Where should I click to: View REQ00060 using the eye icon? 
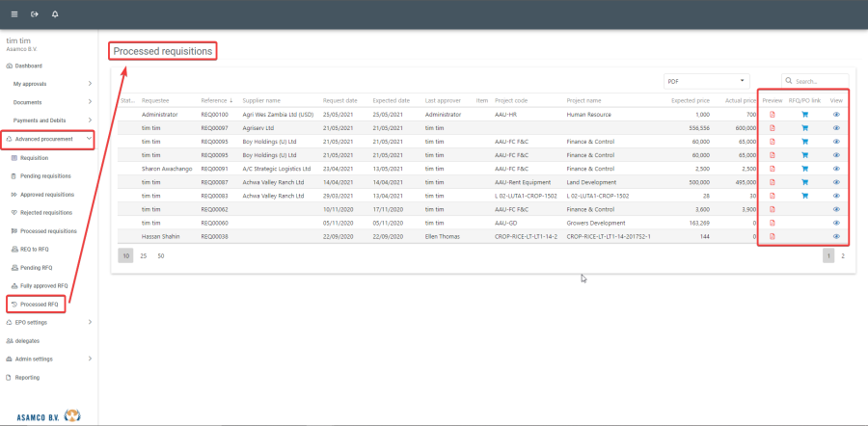[836, 223]
